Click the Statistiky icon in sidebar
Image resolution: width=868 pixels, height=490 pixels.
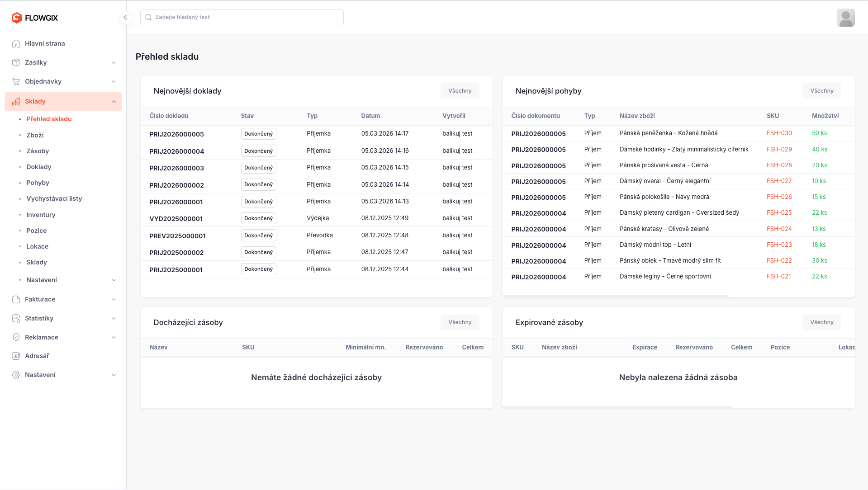(x=16, y=318)
